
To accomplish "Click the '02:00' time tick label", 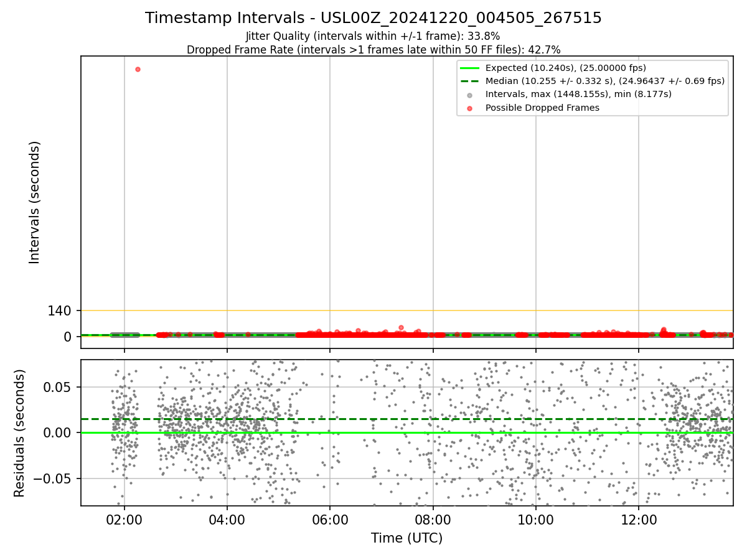I will (125, 519).
